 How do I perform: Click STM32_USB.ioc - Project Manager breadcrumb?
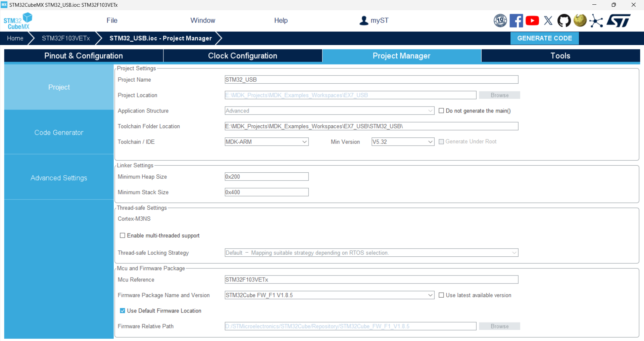coord(160,38)
